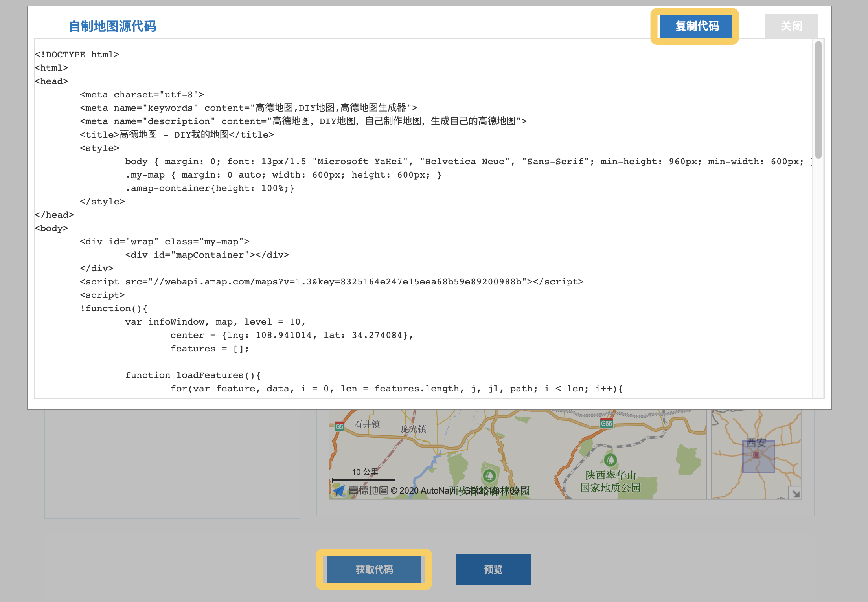Image resolution: width=868 pixels, height=602 pixels.
Task: Click the 获取代码 get code button
Action: pos(374,569)
